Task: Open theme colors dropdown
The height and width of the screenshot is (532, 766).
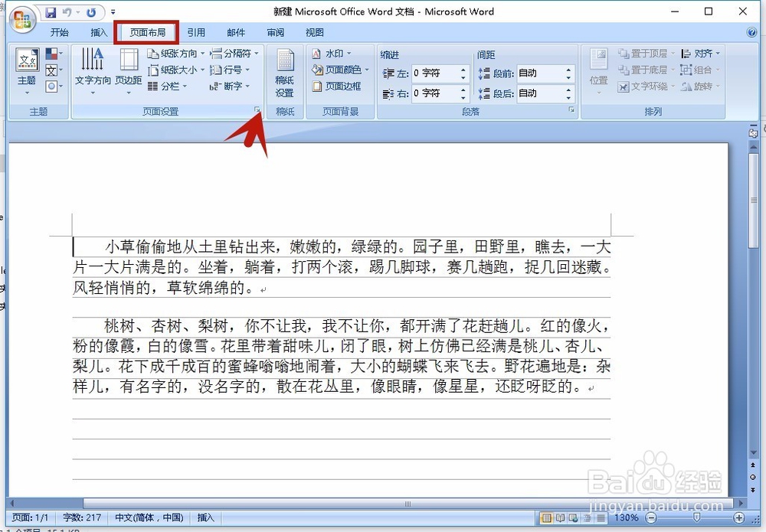Action: click(x=54, y=54)
